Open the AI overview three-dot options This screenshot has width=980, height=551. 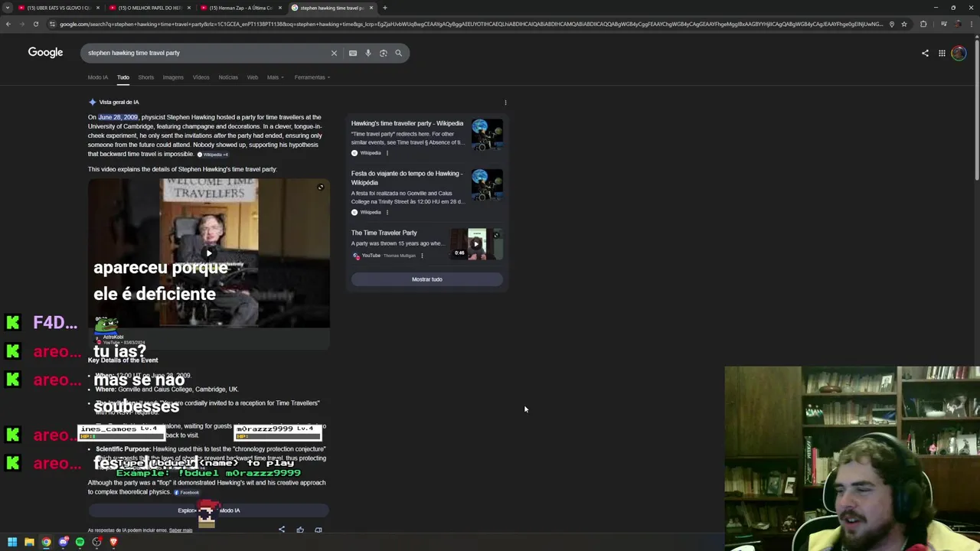tap(505, 102)
